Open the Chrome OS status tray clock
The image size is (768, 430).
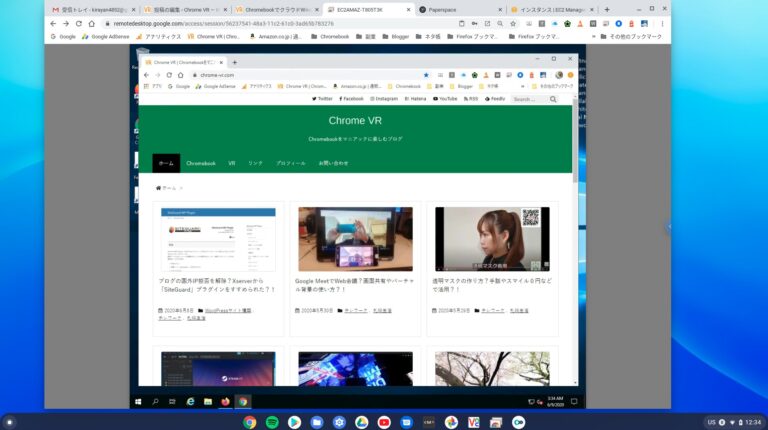pos(753,422)
